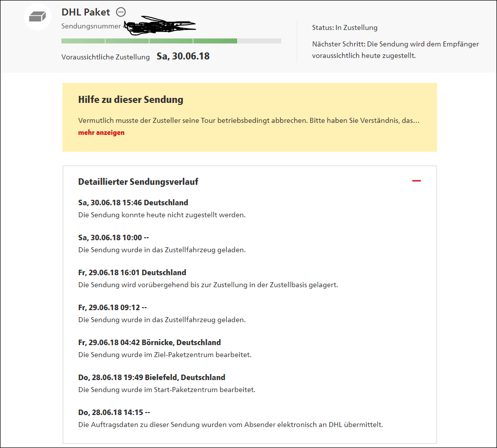Collapse the Detaillierter Sendungsverlauf section
The image size is (497, 448).
pos(416,181)
